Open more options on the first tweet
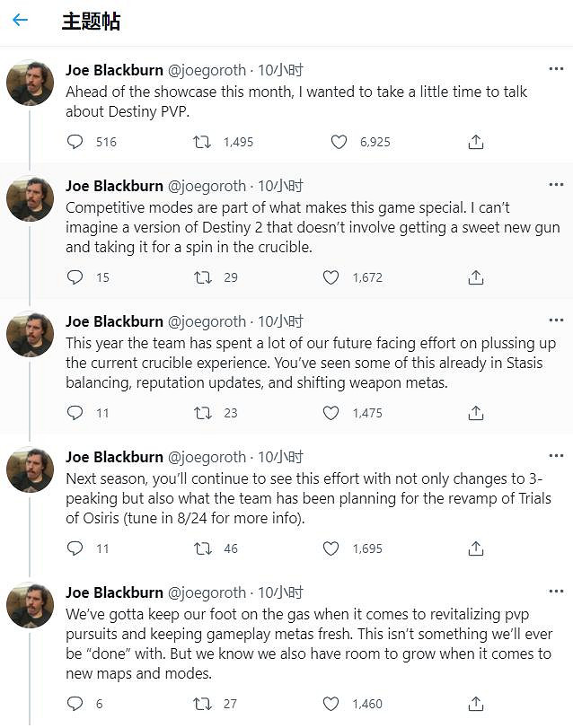The image size is (573, 728). pyautogui.click(x=556, y=69)
